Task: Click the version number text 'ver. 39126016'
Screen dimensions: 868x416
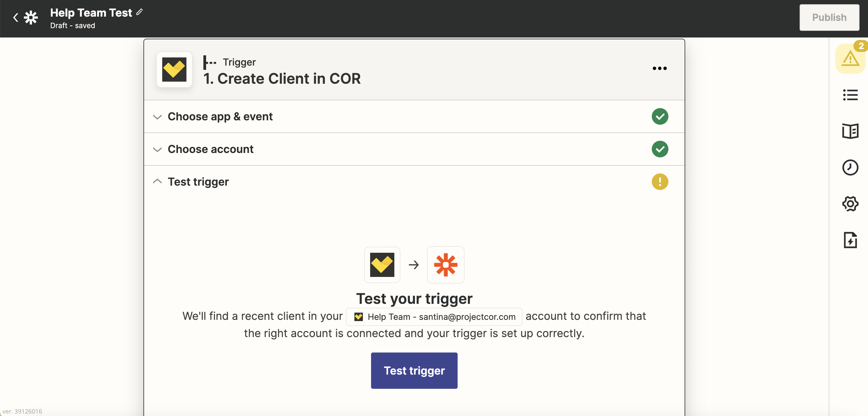Action: point(22,411)
